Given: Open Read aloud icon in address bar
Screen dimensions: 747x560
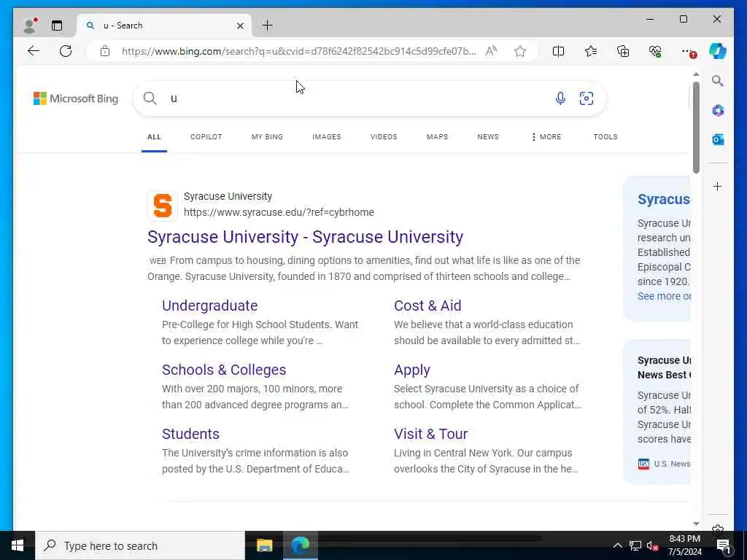Looking at the screenshot, I should coord(491,51).
